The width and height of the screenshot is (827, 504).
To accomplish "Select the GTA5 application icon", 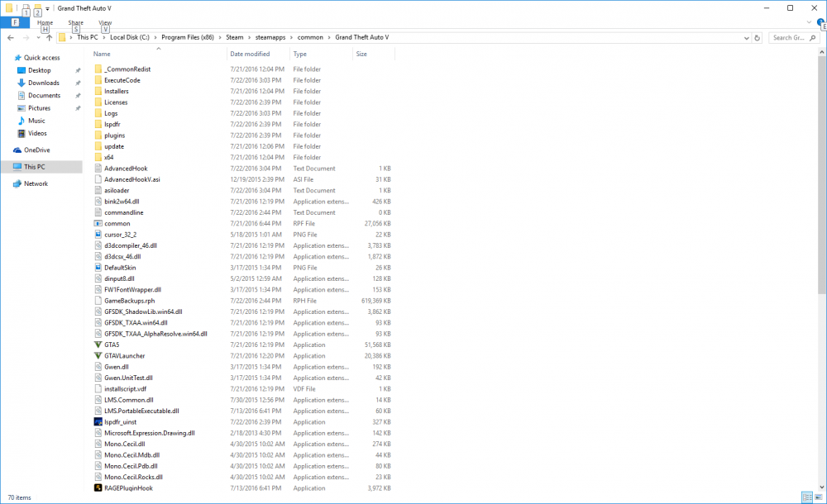I will (x=98, y=345).
